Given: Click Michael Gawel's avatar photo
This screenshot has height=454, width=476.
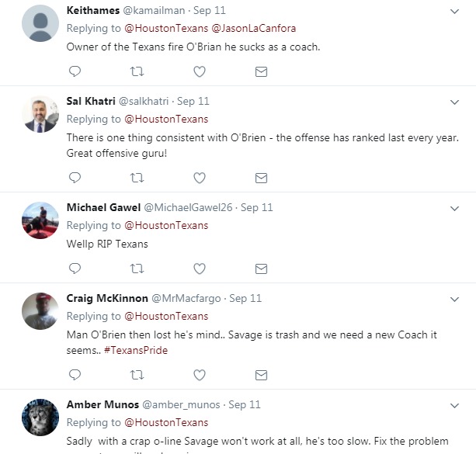Looking at the screenshot, I should [x=40, y=221].
